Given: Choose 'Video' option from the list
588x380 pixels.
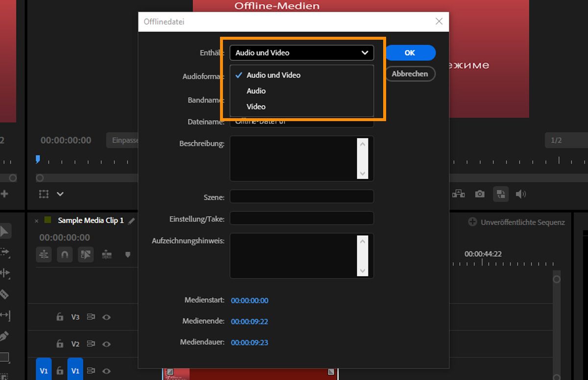Looking at the screenshot, I should [302, 106].
